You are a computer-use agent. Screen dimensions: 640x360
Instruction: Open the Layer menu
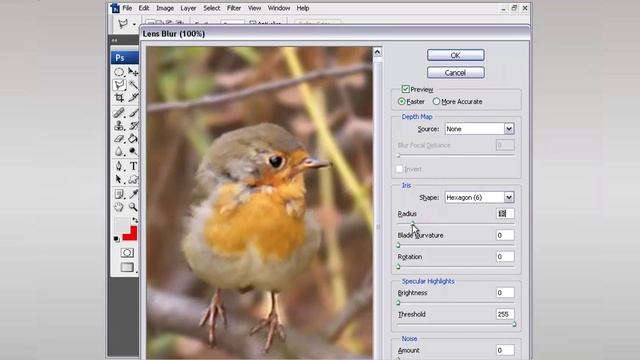click(x=188, y=8)
